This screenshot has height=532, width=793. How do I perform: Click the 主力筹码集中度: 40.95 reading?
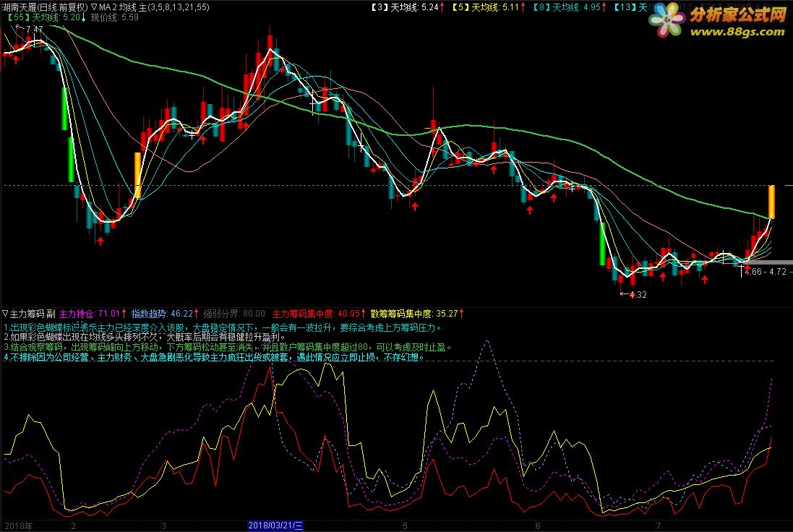pos(316,314)
